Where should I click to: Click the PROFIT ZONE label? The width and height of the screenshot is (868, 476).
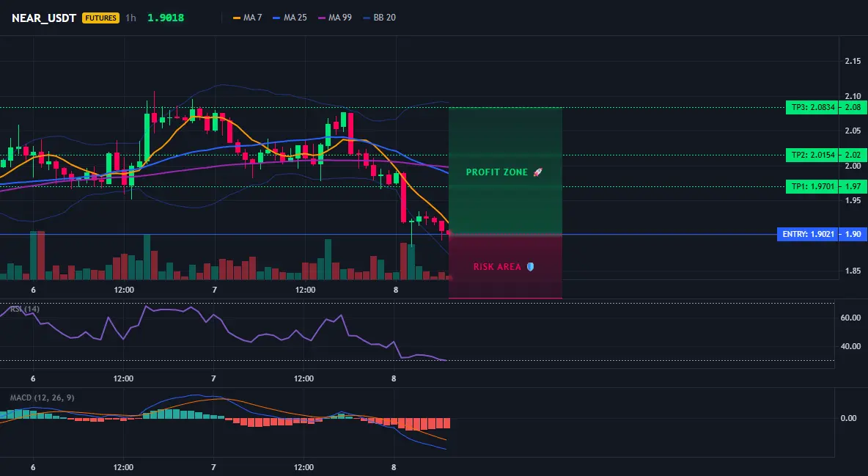click(497, 172)
